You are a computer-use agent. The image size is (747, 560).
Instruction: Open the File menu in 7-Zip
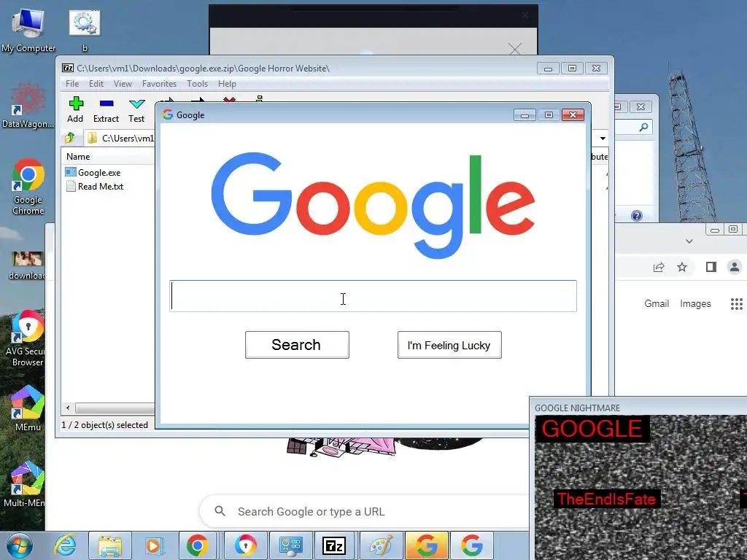(72, 84)
